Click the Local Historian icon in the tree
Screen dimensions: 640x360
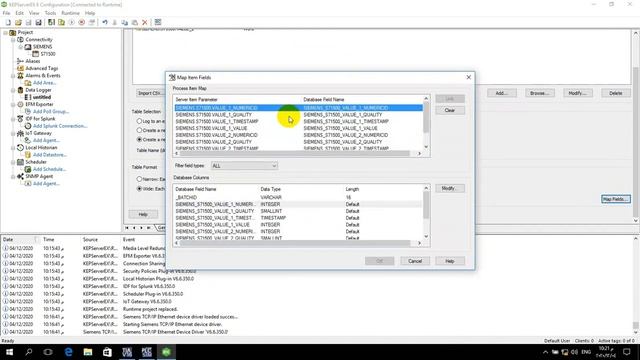pyautogui.click(x=20, y=148)
